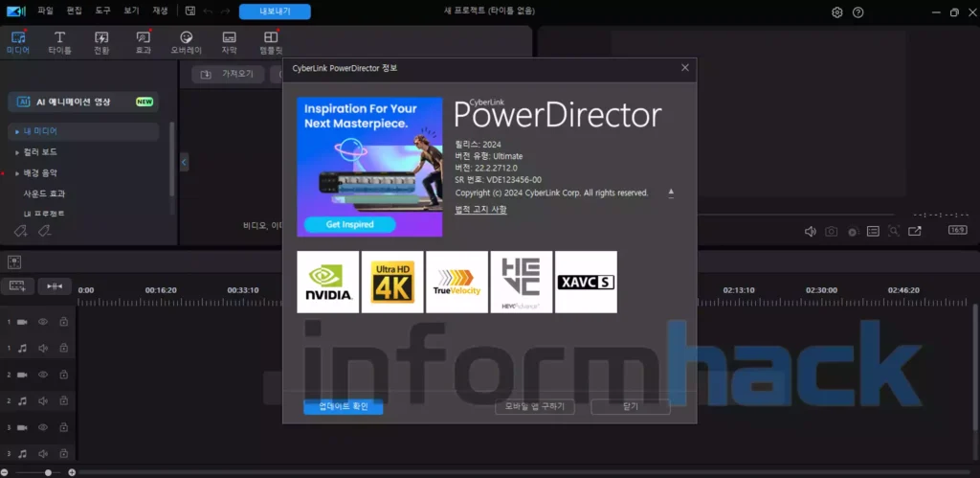Open the 오버레이 overlay tab
The image size is (980, 478).
tap(187, 42)
